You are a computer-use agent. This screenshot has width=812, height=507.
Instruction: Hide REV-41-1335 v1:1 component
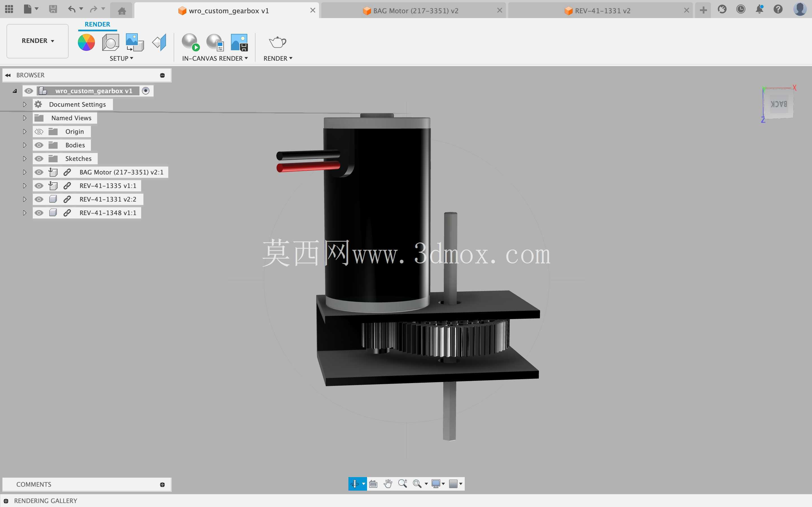[x=39, y=186]
